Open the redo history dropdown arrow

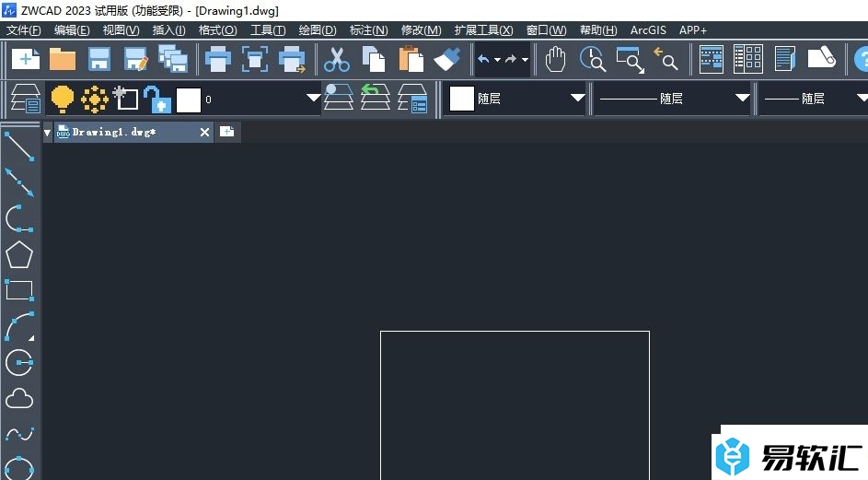tap(525, 60)
